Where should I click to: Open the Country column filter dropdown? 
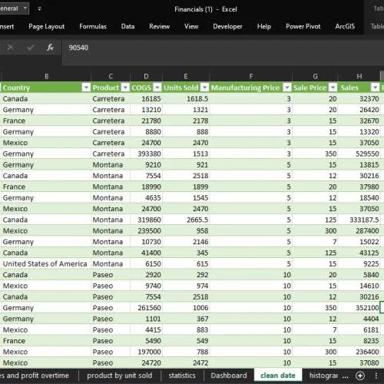[86, 88]
